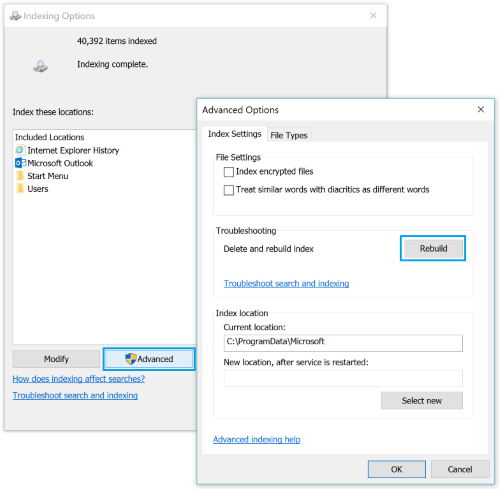Click the New location input field
500x489 pixels.
(x=343, y=378)
